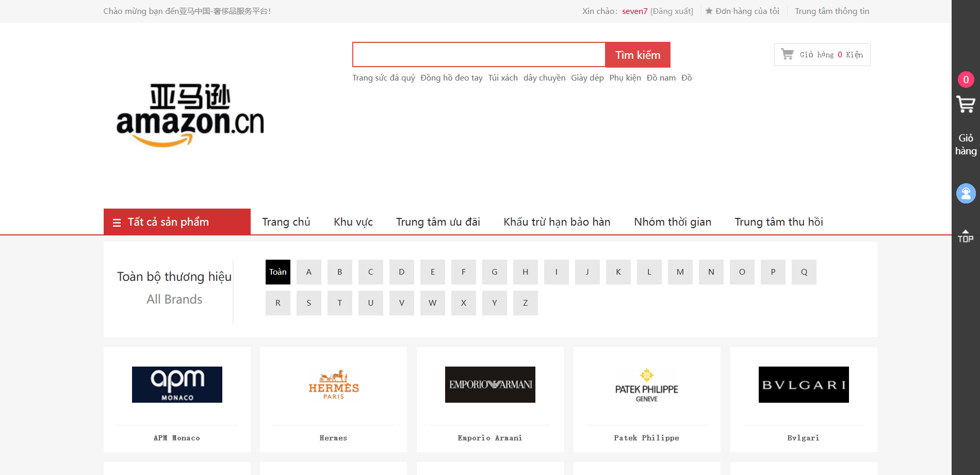Filter brands by letter M
The image size is (980, 475).
tap(680, 272)
